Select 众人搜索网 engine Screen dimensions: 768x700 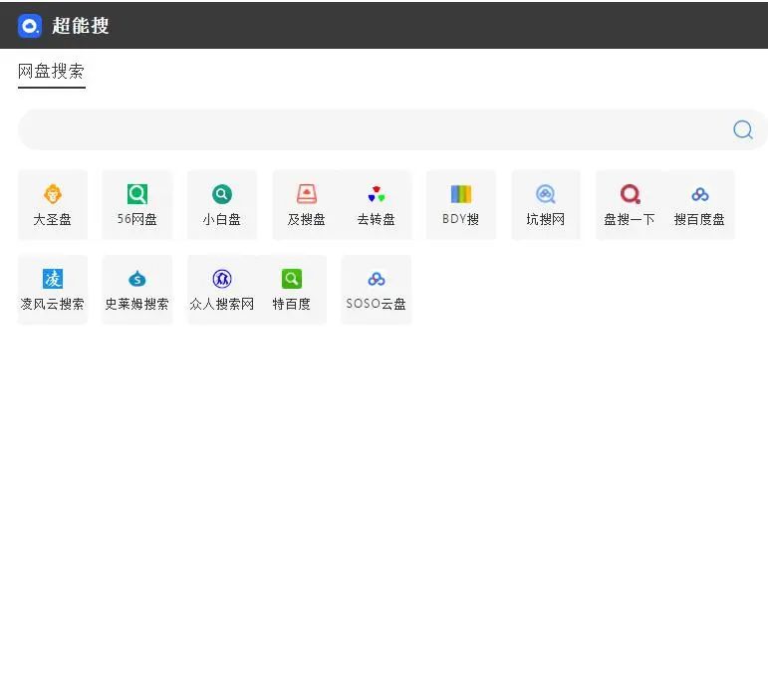[222, 289]
